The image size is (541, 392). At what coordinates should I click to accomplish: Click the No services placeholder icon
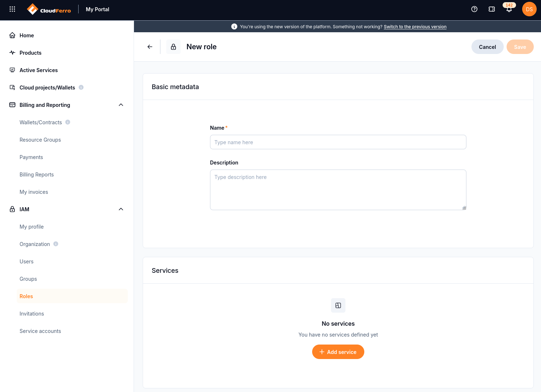[338, 305]
